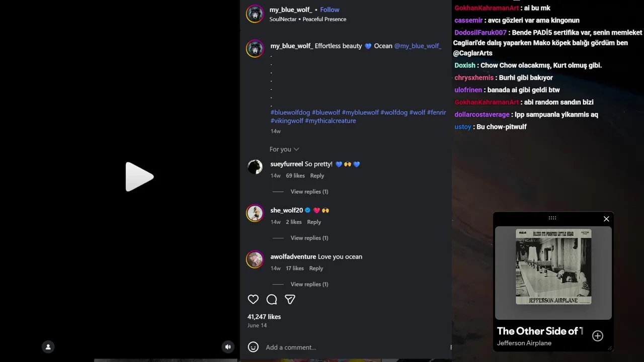The image size is (644, 362).
Task: Reply to awolfadventure's comment
Action: click(x=316, y=268)
